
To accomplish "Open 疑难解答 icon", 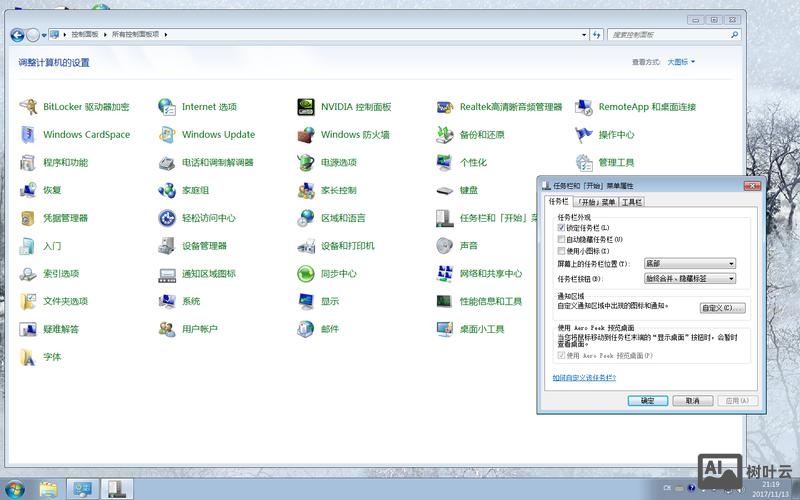I will pos(28,329).
